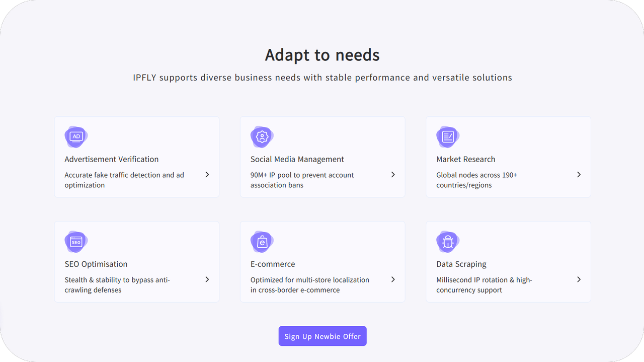Go to the E-commerce title link
The height and width of the screenshot is (362, 644).
(273, 264)
